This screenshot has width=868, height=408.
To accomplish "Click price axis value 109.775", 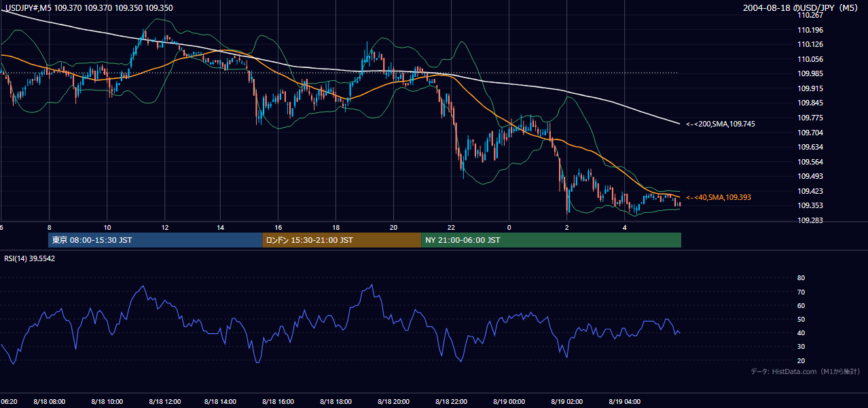I will click(811, 118).
